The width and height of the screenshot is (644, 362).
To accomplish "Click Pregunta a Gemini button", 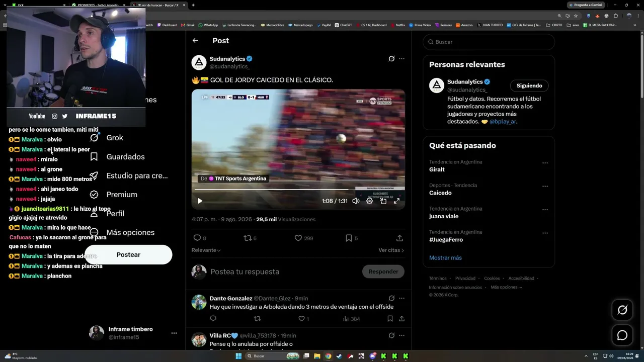I will (586, 5).
